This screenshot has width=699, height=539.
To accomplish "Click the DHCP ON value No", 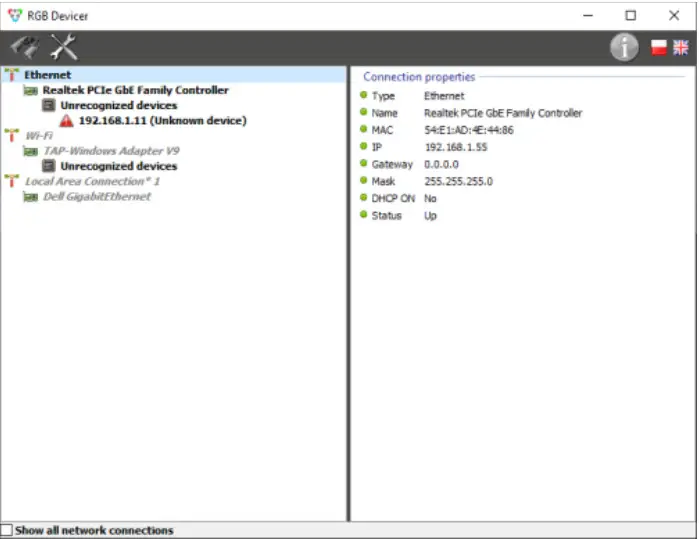I will point(430,198).
